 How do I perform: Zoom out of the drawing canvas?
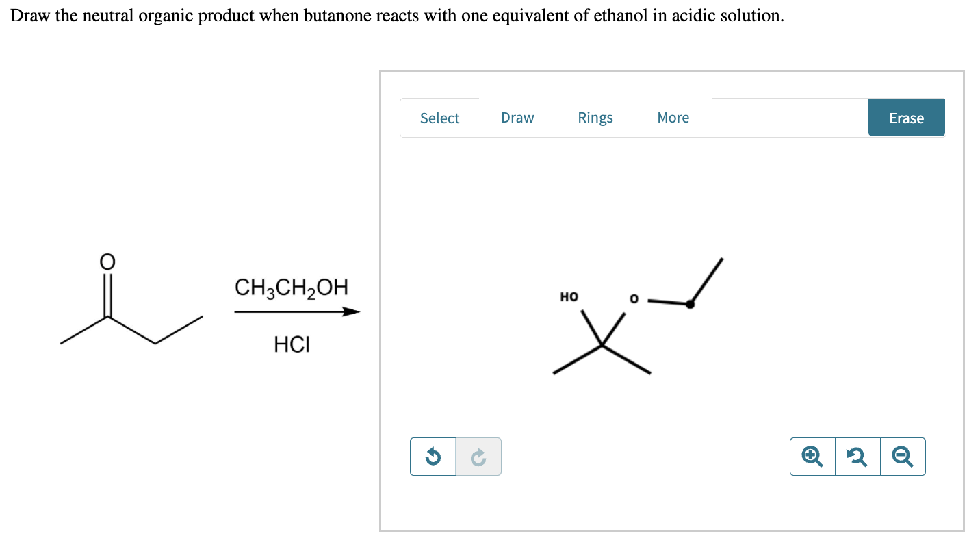903,456
